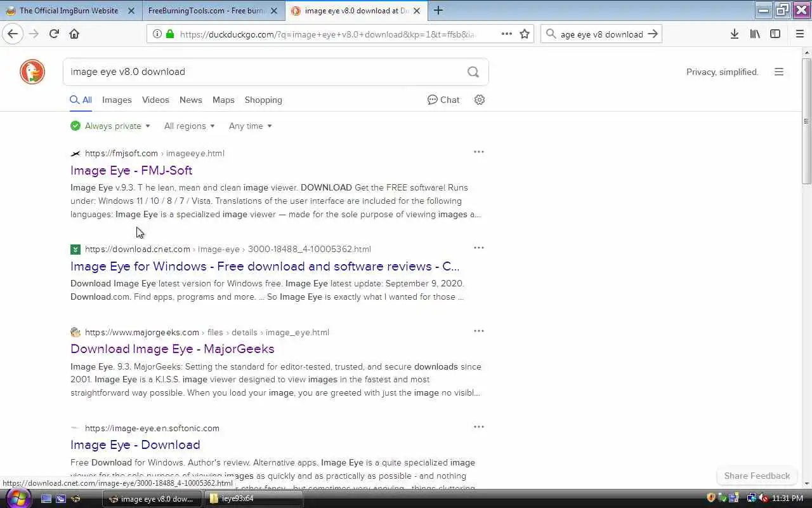The image size is (812, 508).
Task: Click Show Desktop in quick launch
Action: (46, 498)
